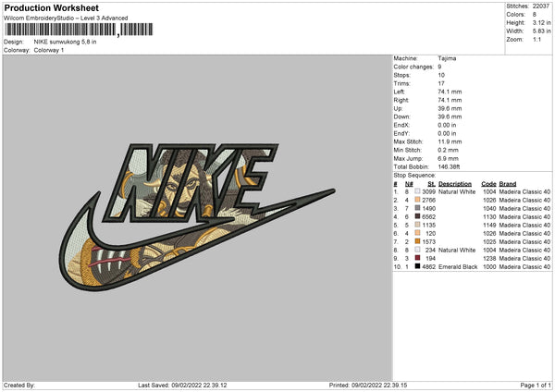Select the 'Colorway 1' value
The width and height of the screenshot is (555, 392).
click(x=49, y=50)
